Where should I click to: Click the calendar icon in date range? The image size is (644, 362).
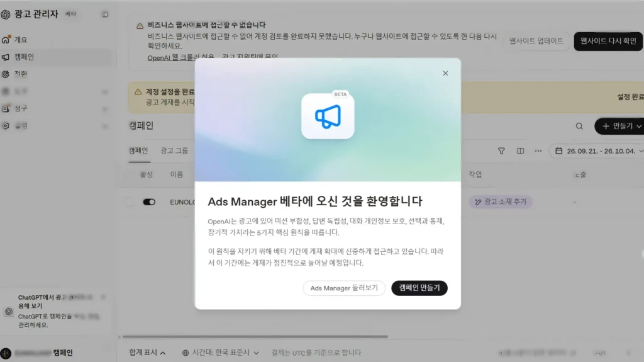(558, 151)
